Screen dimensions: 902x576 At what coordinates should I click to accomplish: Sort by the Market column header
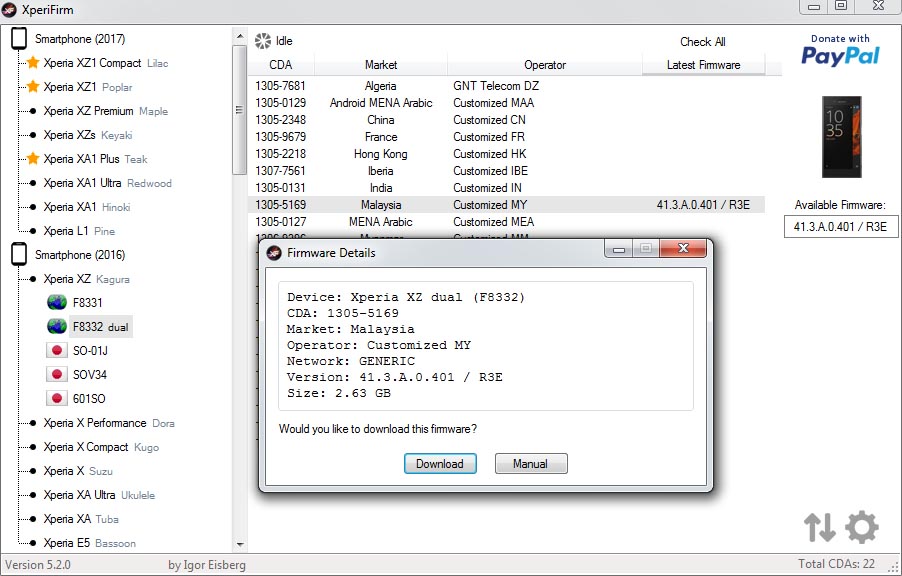381,65
